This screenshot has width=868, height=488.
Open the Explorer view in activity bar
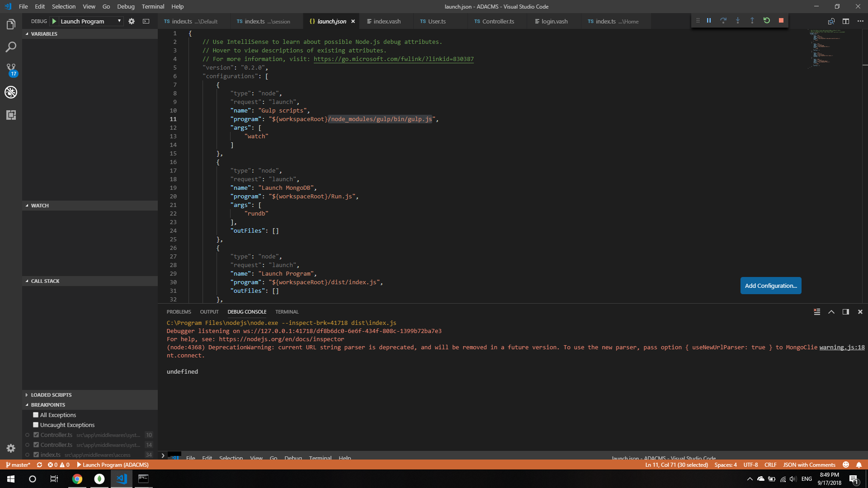pyautogui.click(x=11, y=24)
